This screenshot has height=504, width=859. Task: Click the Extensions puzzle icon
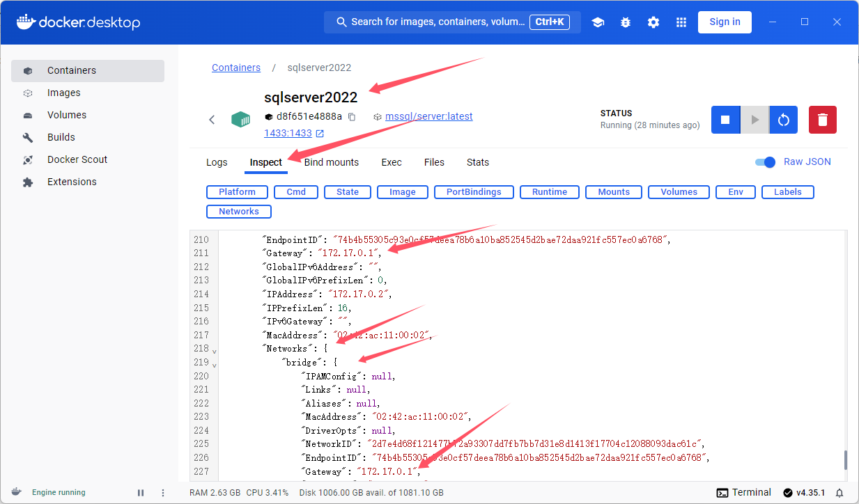[28, 182]
